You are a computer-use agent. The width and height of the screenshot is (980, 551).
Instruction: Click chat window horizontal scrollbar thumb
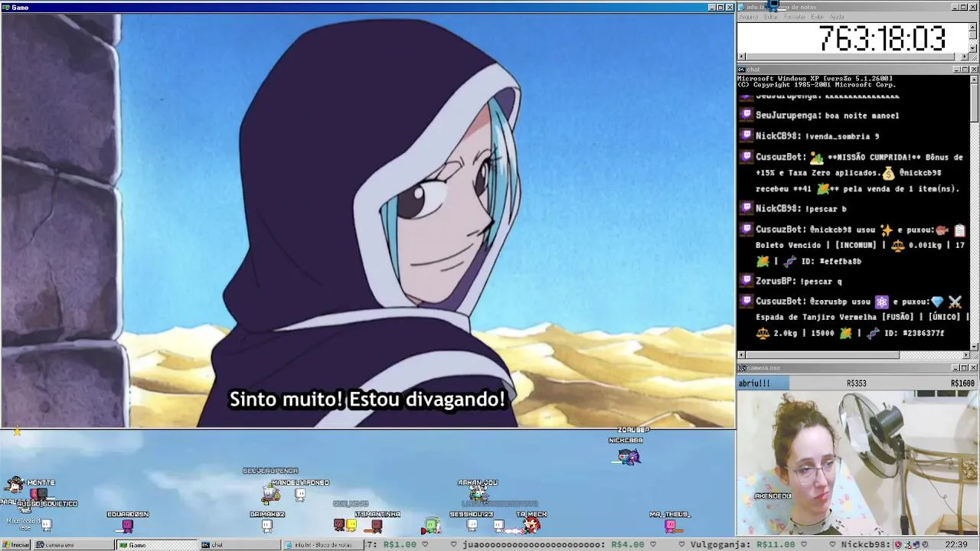(x=822, y=355)
